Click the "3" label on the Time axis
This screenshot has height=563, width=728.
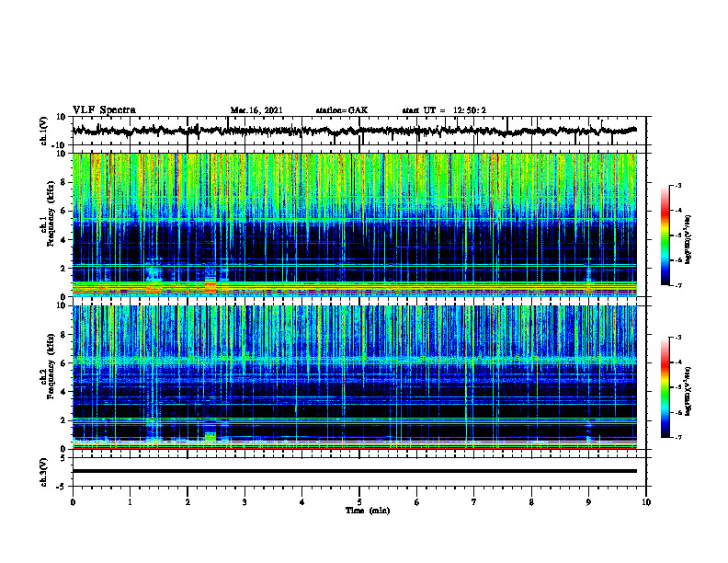[245, 502]
